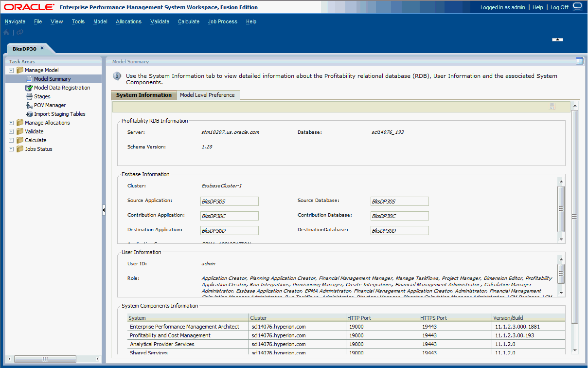
Task: Click the Essbase Information scrollbar thumb
Action: click(561, 209)
